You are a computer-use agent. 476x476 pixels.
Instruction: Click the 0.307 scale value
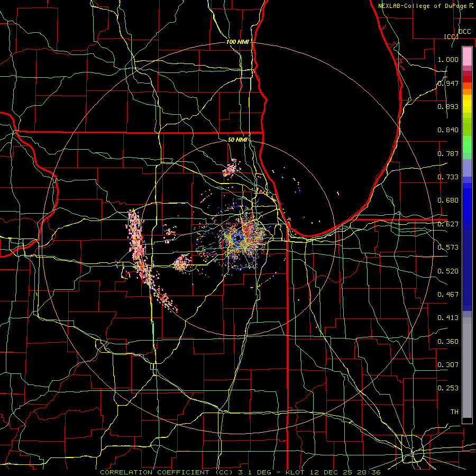pyautogui.click(x=448, y=364)
